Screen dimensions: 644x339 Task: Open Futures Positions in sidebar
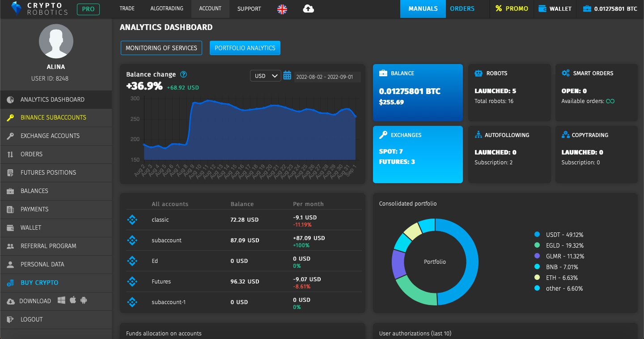[x=56, y=172]
